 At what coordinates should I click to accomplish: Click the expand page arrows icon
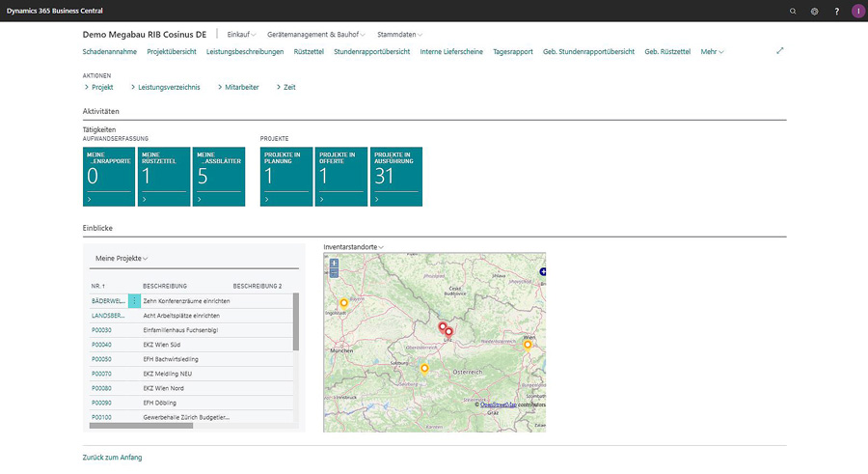coord(779,51)
